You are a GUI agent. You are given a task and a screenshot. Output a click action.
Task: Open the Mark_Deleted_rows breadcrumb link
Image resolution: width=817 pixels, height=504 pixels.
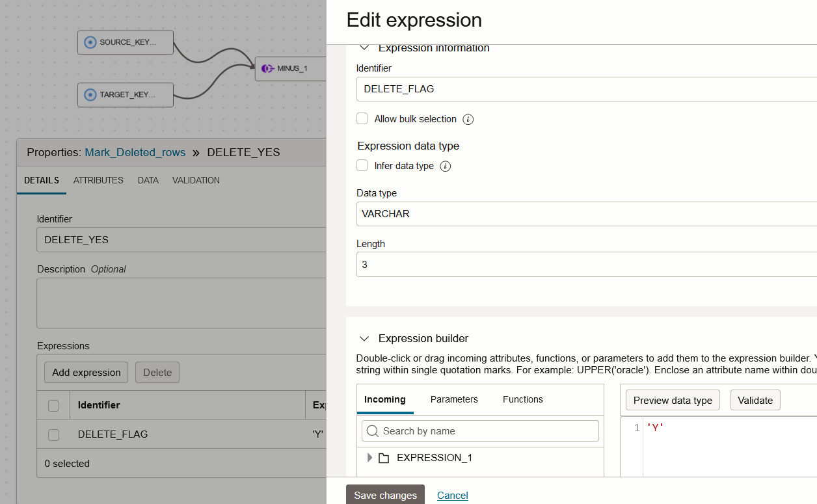(x=135, y=152)
